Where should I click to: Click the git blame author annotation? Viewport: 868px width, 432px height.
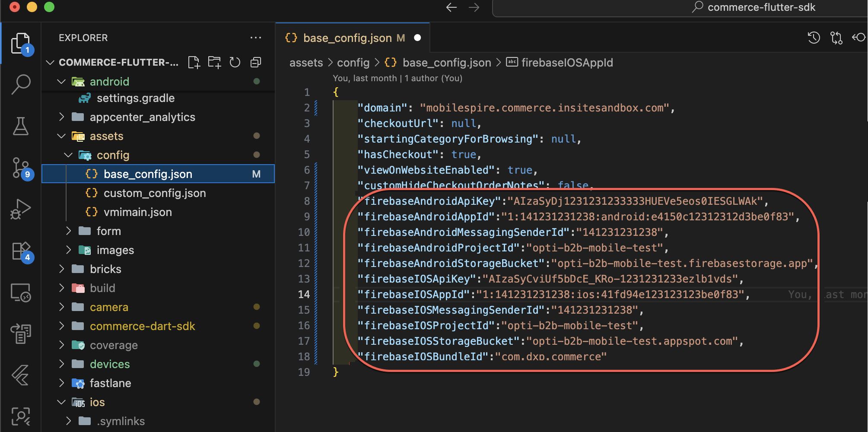[397, 78]
